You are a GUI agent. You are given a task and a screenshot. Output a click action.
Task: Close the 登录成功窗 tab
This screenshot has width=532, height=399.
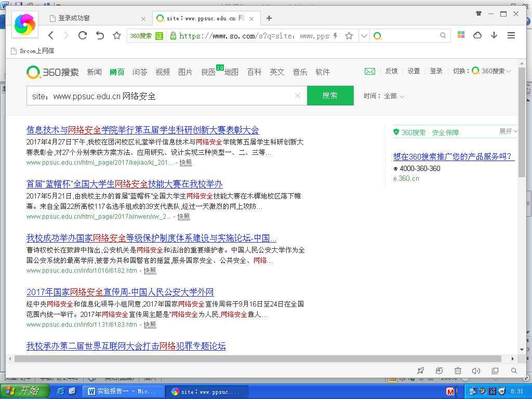coord(143,19)
